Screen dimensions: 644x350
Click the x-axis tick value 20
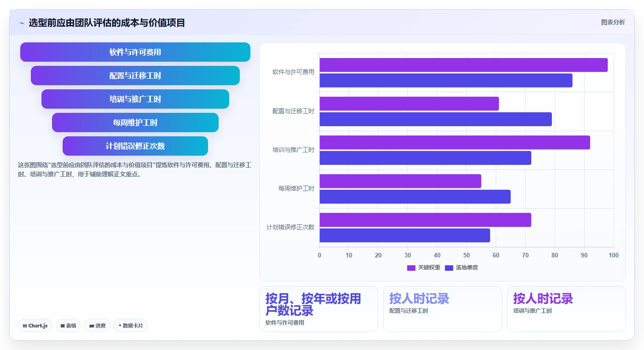click(378, 255)
